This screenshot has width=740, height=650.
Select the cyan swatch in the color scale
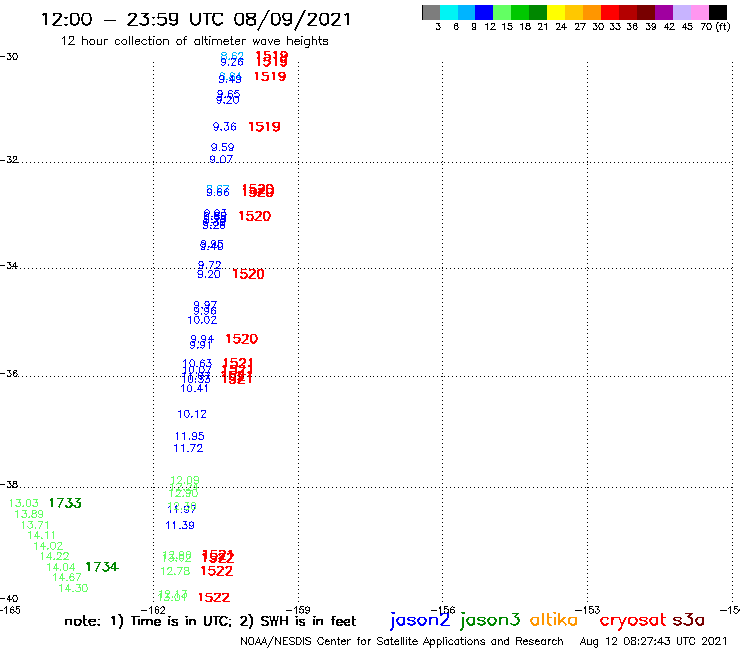click(x=449, y=12)
